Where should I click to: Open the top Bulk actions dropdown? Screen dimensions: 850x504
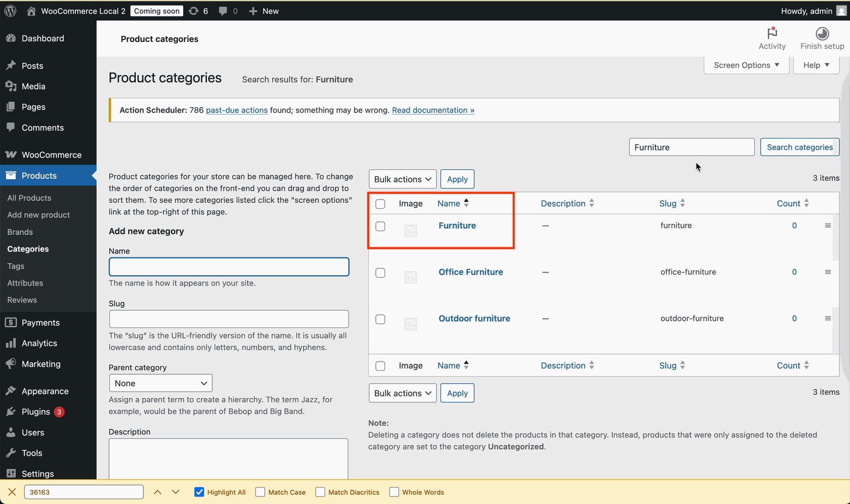pos(402,179)
